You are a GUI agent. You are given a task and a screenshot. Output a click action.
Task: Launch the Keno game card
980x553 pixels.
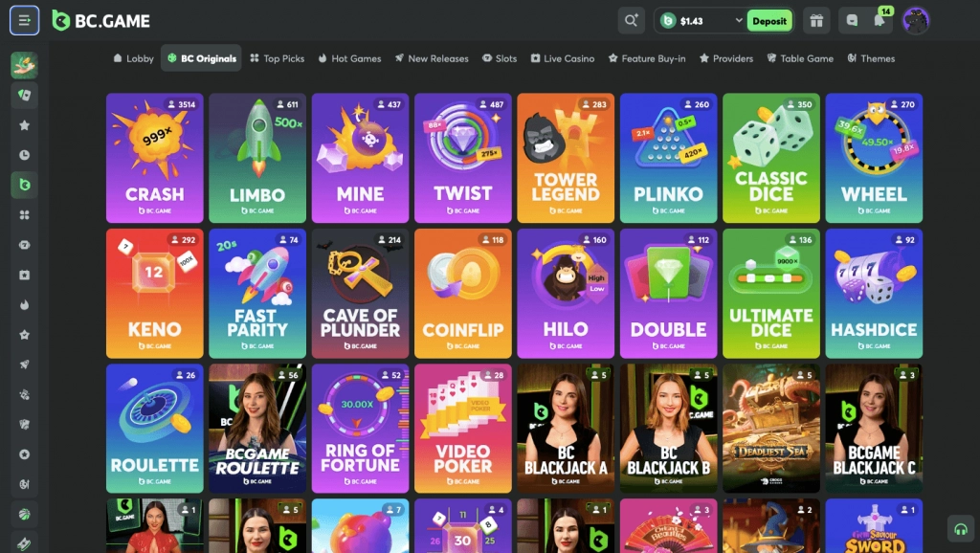pyautogui.click(x=155, y=294)
